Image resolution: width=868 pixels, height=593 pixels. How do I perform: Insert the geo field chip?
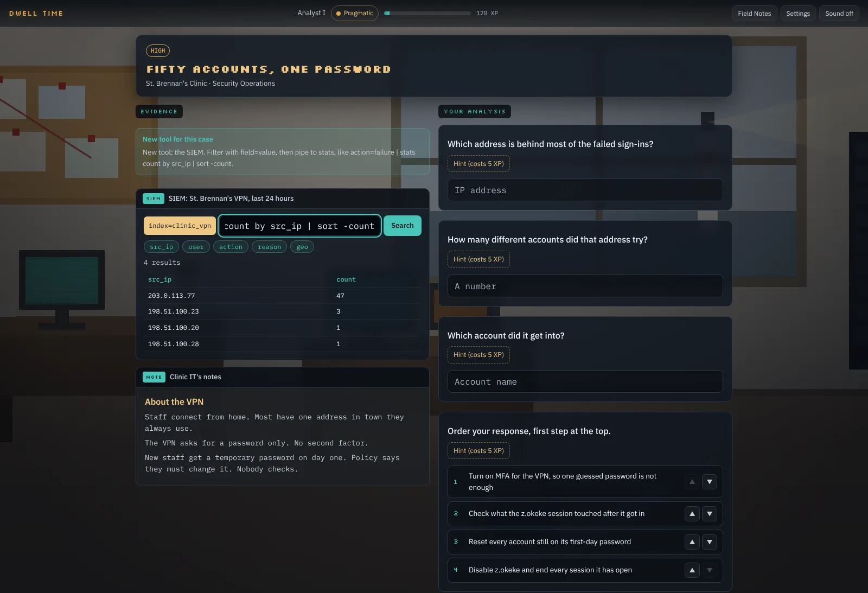[x=302, y=247]
